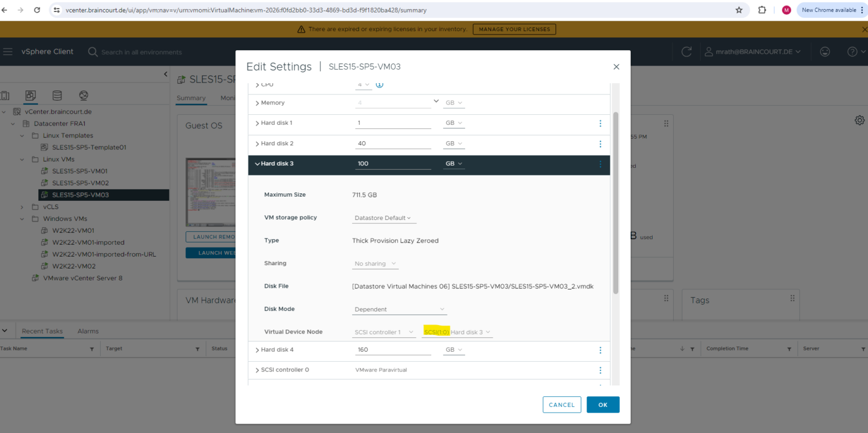Click the CPU information icon

(379, 84)
